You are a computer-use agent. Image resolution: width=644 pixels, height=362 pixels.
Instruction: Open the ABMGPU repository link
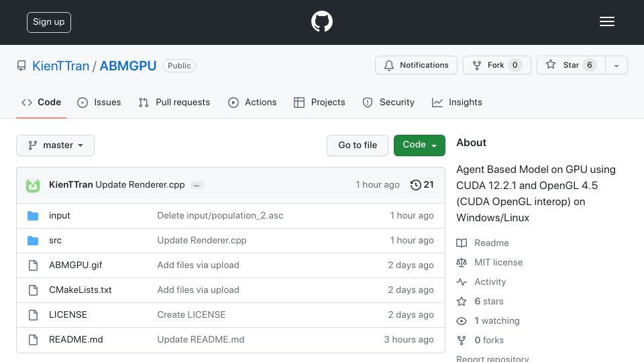click(127, 66)
